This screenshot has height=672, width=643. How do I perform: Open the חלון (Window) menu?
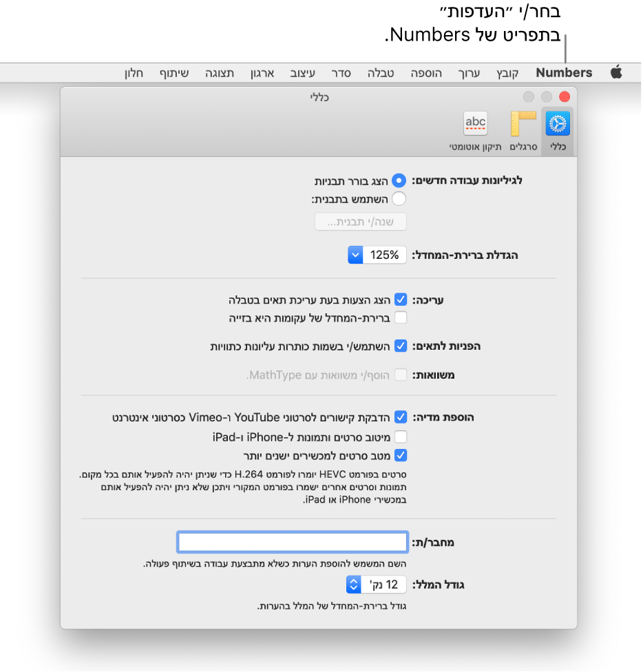[x=134, y=73]
